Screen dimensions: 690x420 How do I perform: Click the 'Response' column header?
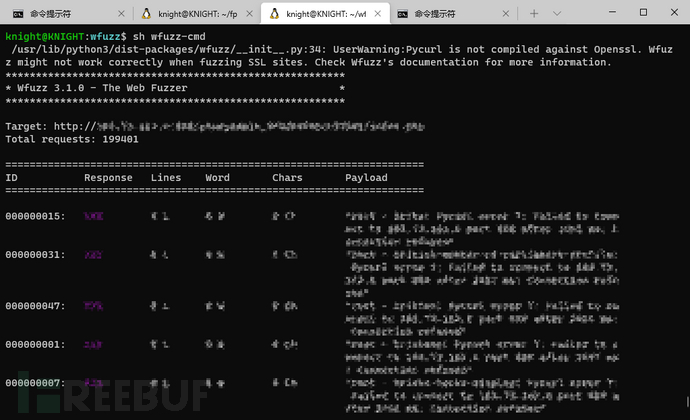(108, 178)
